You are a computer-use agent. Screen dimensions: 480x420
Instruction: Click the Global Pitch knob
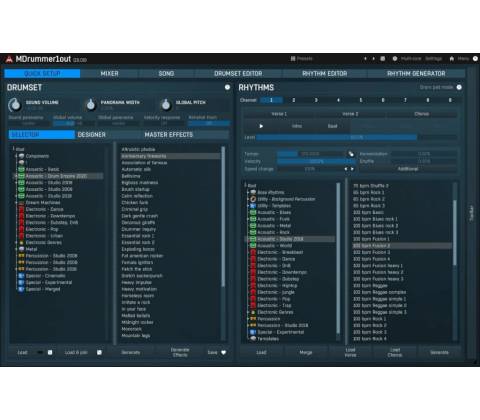(166, 105)
